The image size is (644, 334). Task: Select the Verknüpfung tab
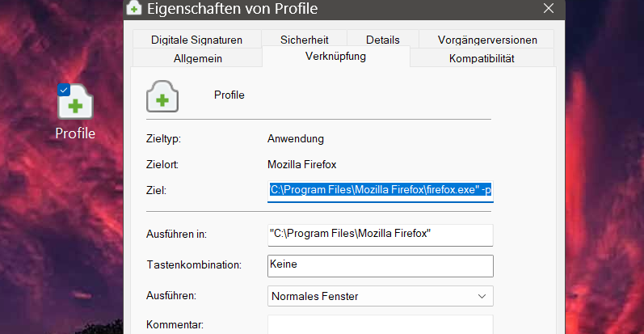[x=336, y=57]
